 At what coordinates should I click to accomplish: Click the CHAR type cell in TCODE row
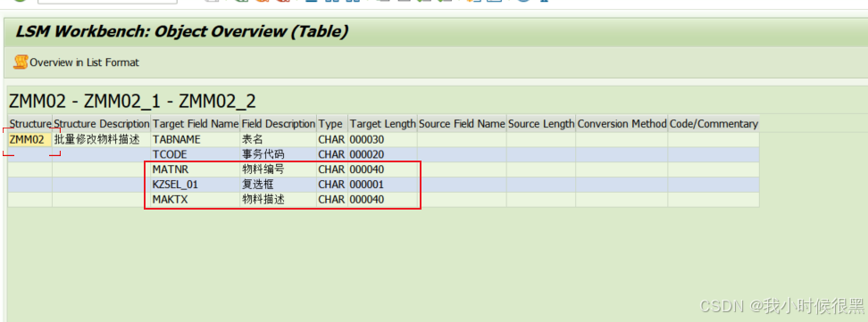[x=333, y=154]
